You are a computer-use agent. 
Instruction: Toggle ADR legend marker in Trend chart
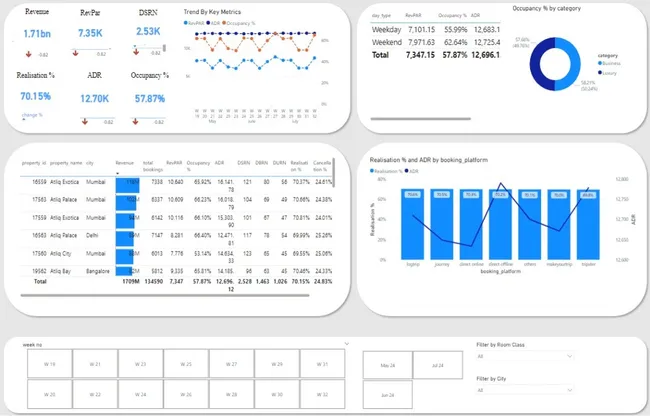coord(208,23)
